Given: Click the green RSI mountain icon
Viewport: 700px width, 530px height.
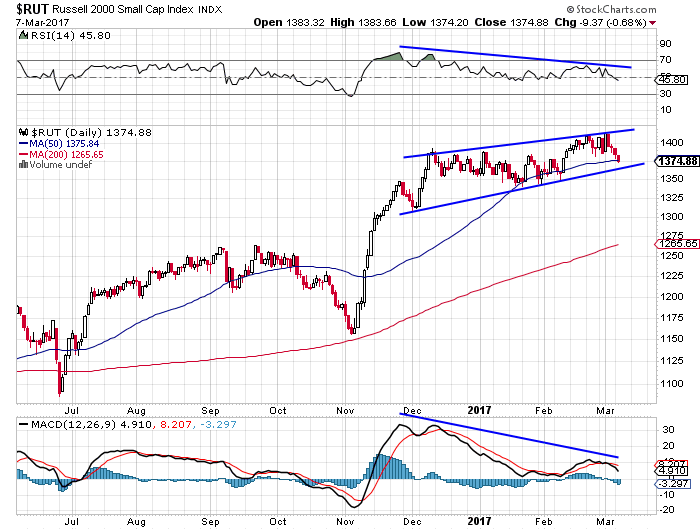Looking at the screenshot, I should click(23, 35).
